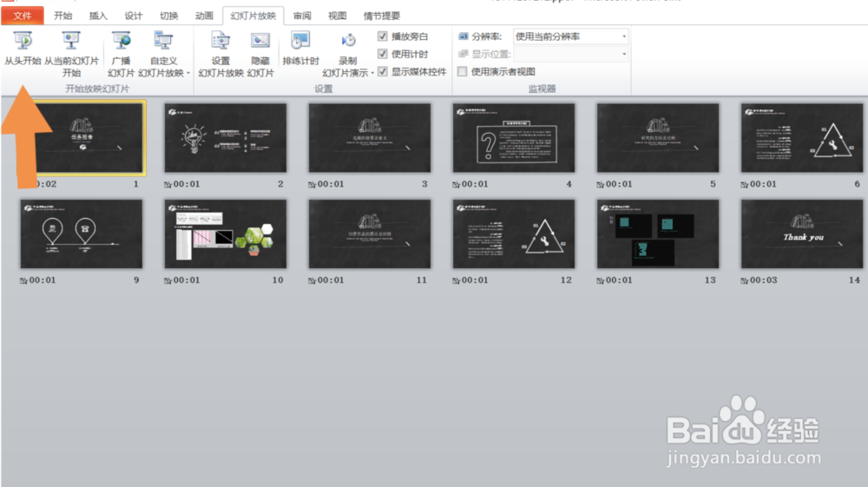
Task: Select slide 3 thumbnail
Action: coord(369,138)
